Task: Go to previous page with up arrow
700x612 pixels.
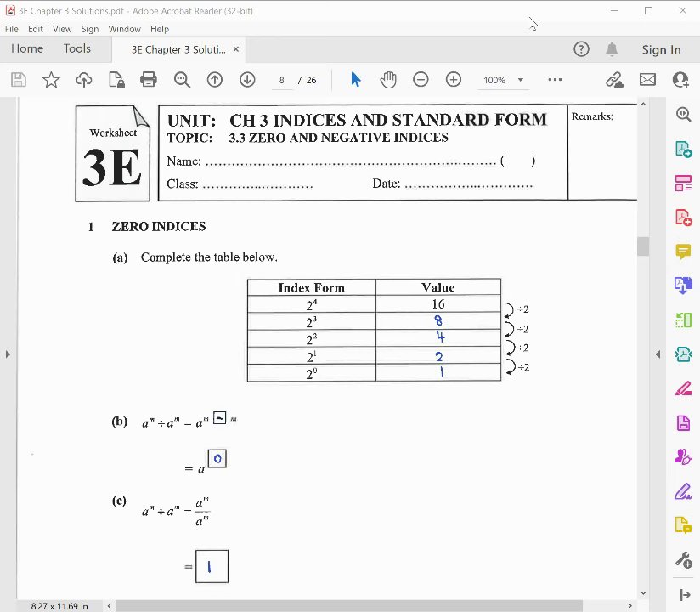Action: tap(215, 80)
